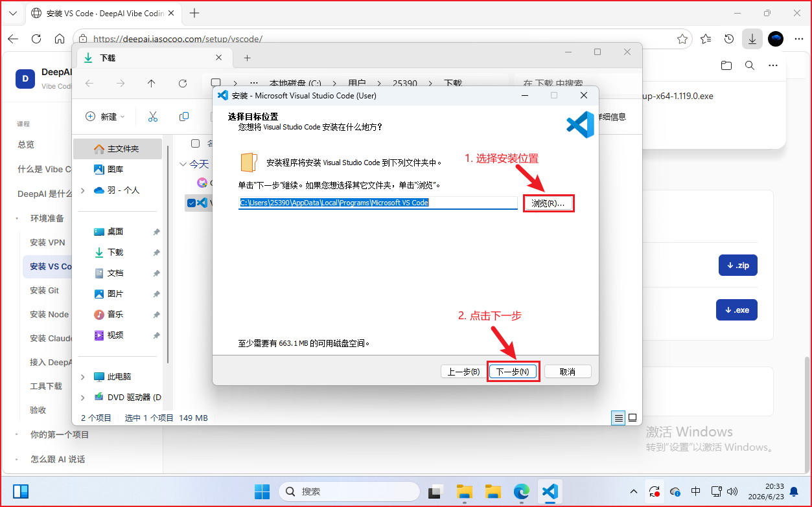Screen dimensions: 812x507
Task: Close the 下载 tab in File Explorer
Action: (219, 58)
